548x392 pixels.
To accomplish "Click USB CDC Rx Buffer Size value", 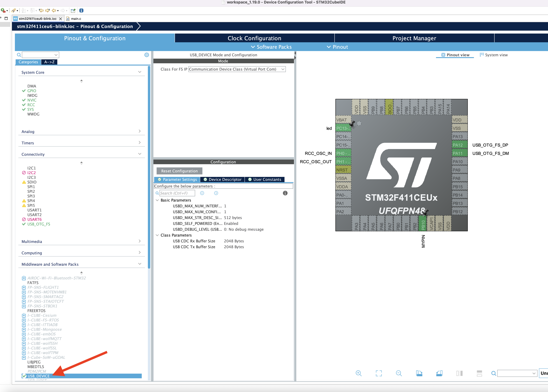I will [x=234, y=241].
